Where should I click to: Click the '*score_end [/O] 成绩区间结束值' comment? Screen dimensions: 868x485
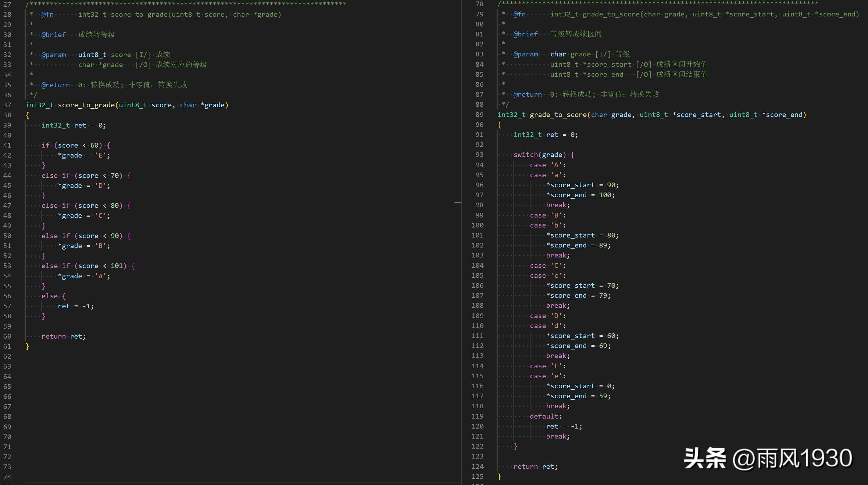coord(629,74)
